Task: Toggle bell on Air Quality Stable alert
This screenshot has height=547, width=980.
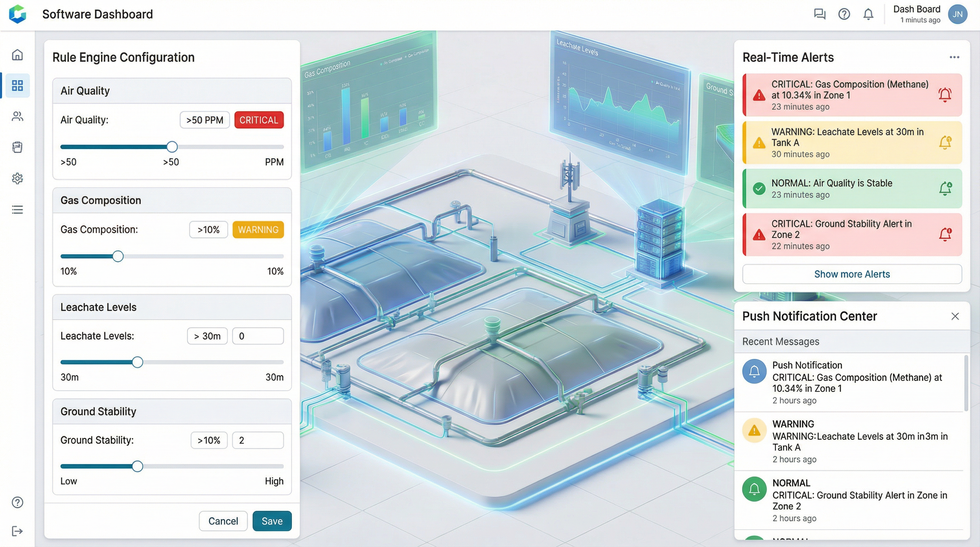Action: coord(945,188)
